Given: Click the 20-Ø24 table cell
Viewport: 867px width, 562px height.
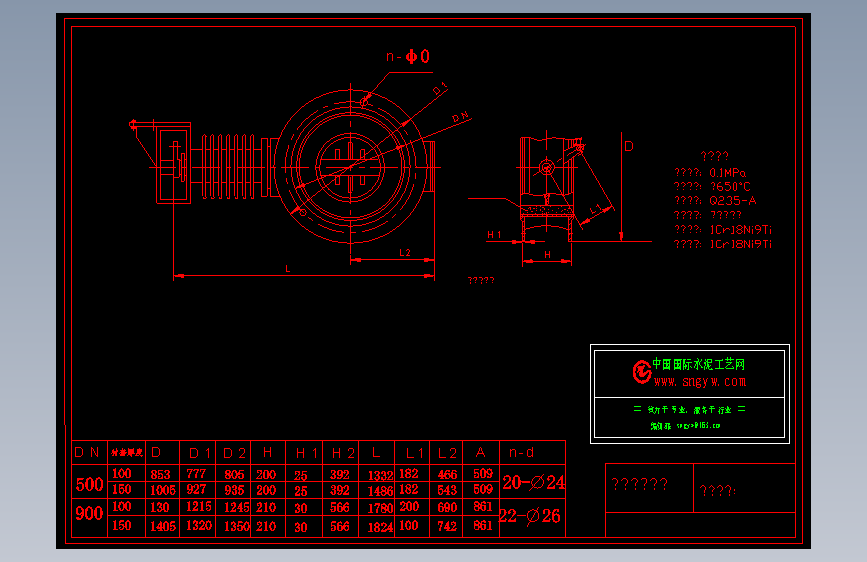Looking at the screenshot, I should [x=534, y=482].
